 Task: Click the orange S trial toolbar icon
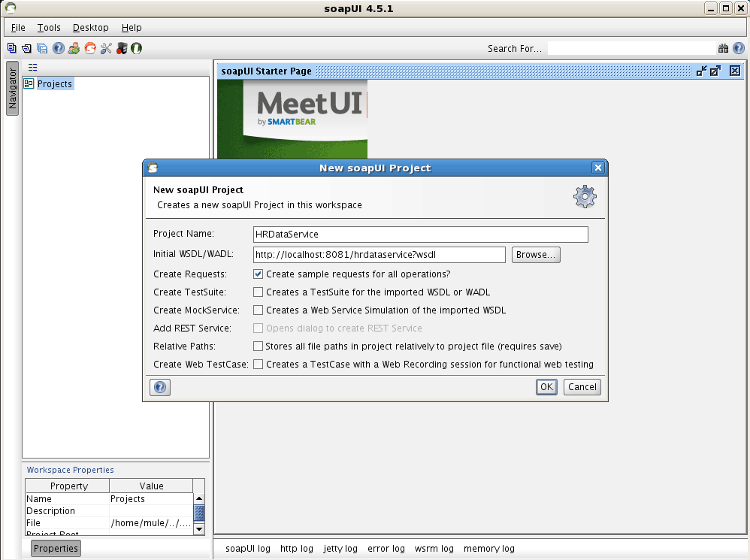click(x=90, y=48)
